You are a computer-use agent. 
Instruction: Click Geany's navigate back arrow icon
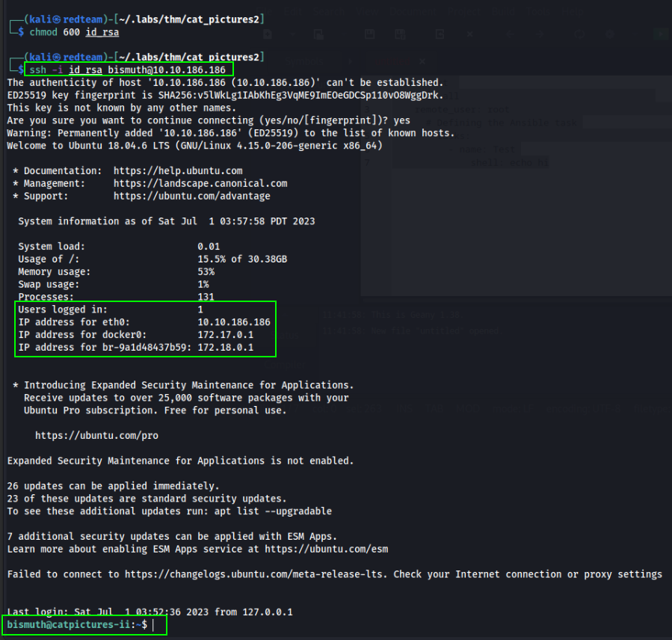pos(510,34)
